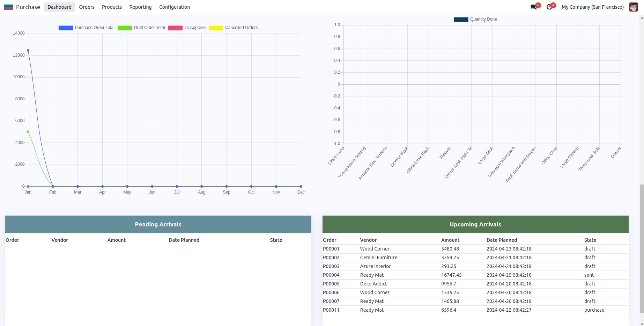Toggle Draft Order Total legend series

coord(141,28)
